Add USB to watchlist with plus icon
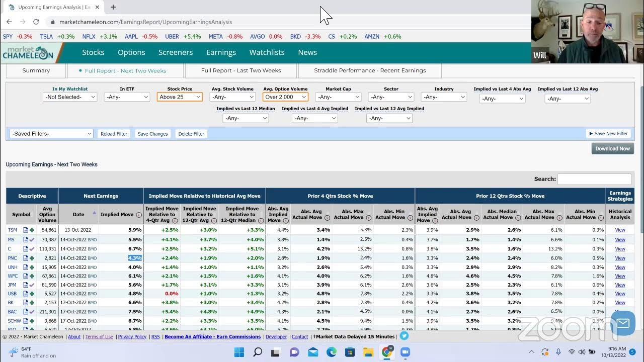The width and height of the screenshot is (644, 362). tap(32, 294)
